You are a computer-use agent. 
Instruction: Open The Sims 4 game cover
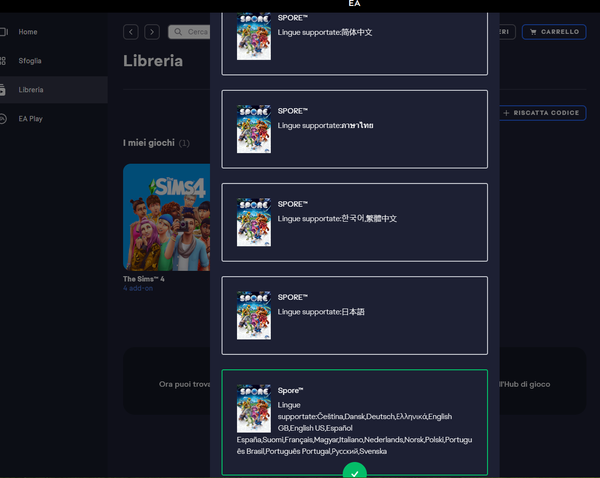tap(166, 217)
